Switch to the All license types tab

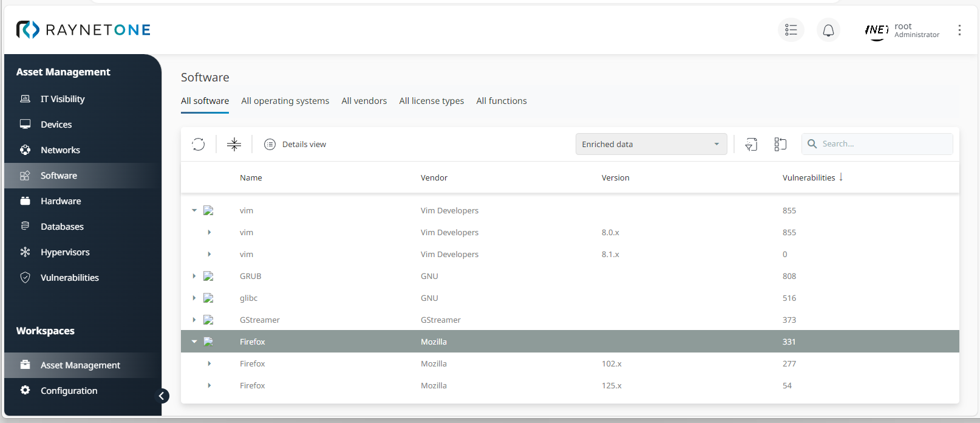coord(431,101)
